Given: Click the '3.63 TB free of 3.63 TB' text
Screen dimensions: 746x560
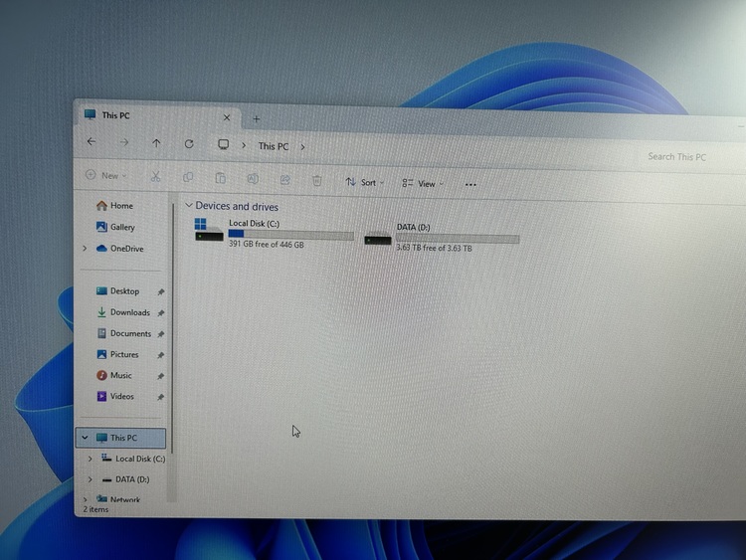Looking at the screenshot, I should (x=434, y=248).
